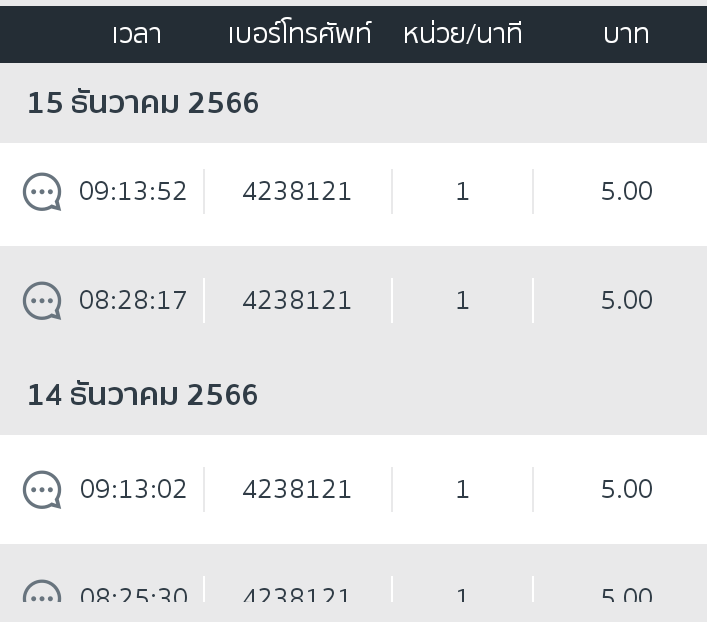
Task: Click the SMS bubble icon at 08:25:30
Action: [x=42, y=591]
